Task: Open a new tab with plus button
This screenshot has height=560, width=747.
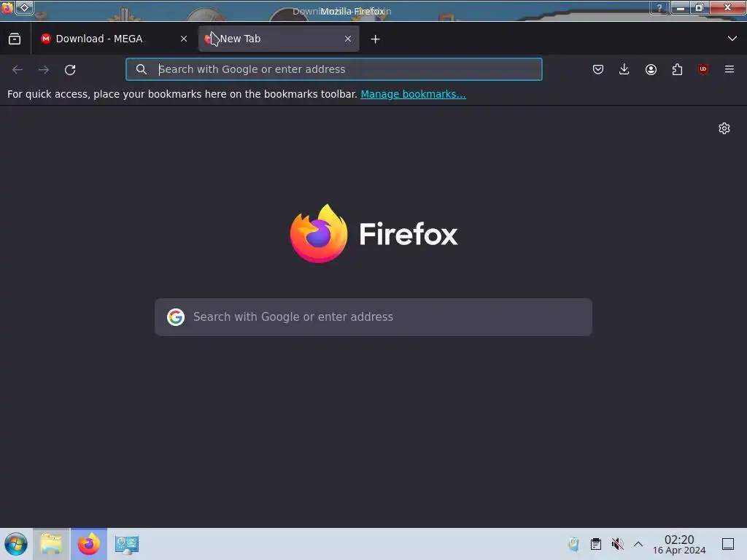Action: (x=376, y=39)
